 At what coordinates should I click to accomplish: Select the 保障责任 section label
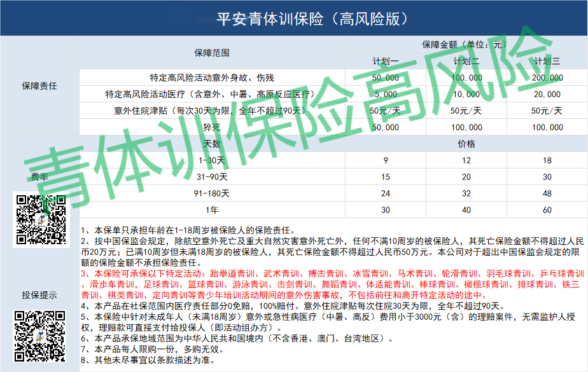[39, 86]
